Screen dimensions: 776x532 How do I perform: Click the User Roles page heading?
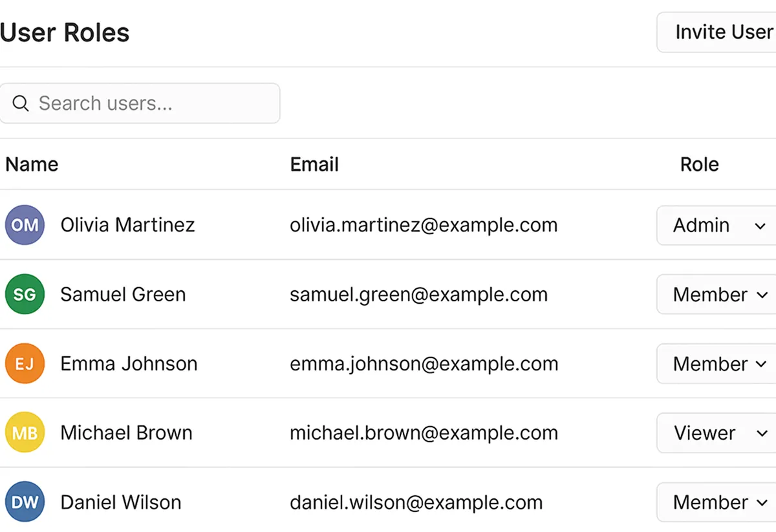[65, 32]
